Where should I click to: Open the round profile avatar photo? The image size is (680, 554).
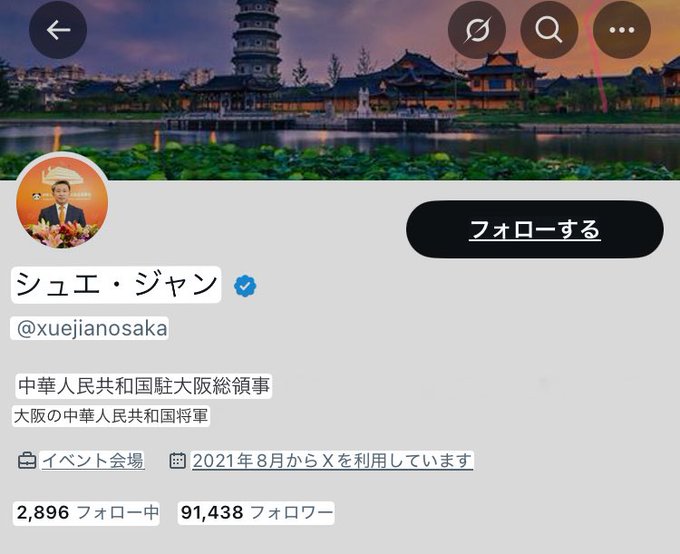click(62, 202)
